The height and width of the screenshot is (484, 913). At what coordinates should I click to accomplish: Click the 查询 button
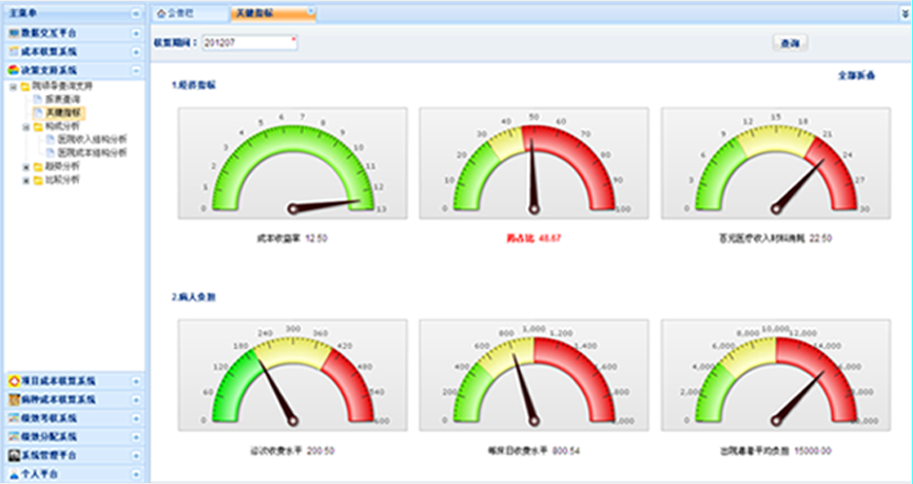(790, 43)
